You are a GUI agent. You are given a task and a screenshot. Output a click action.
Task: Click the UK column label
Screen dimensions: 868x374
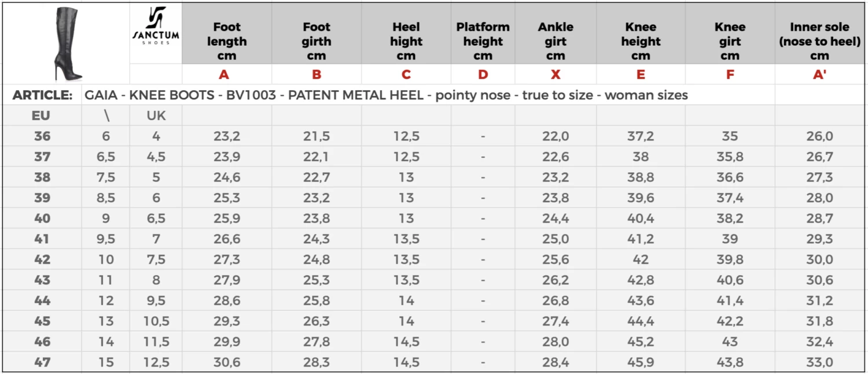click(x=156, y=116)
